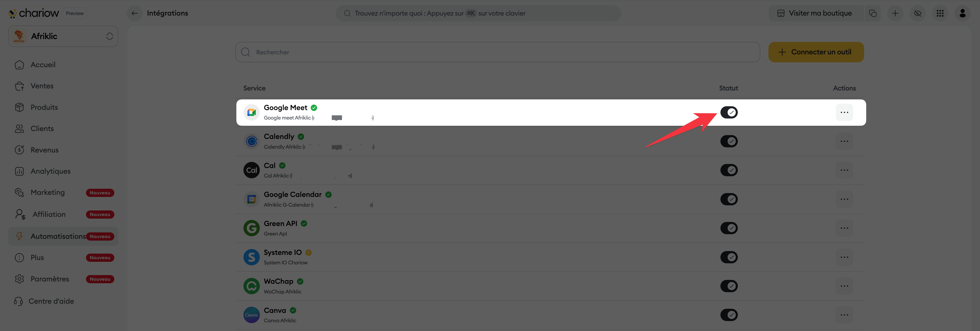Click the Canva service logo
The height and width of the screenshot is (331, 980).
(251, 315)
